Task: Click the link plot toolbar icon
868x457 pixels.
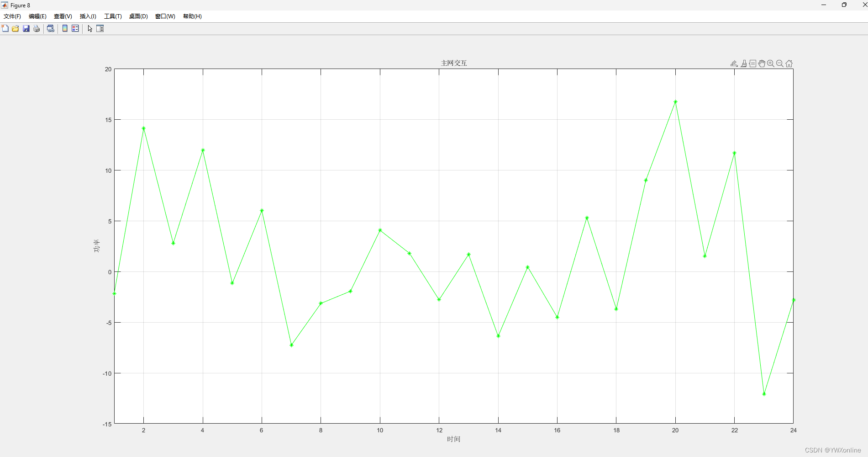Action: (x=51, y=28)
